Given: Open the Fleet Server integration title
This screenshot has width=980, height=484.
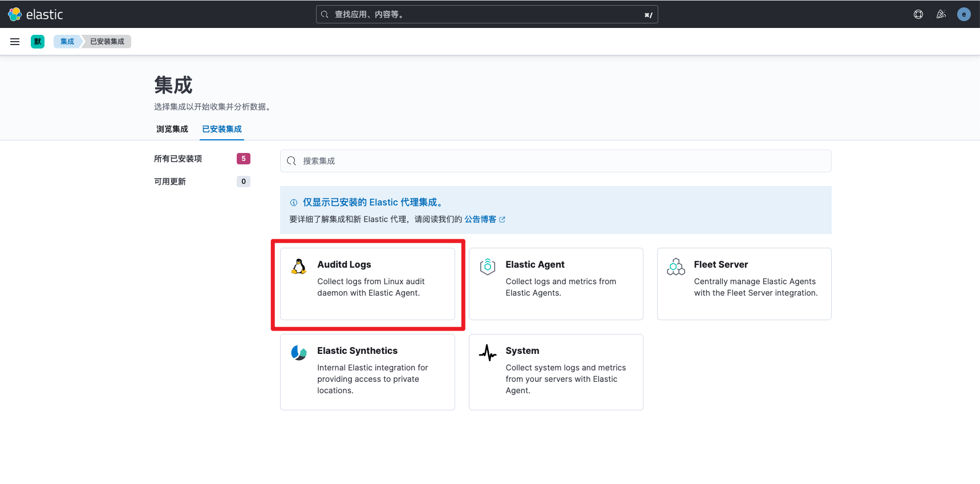Looking at the screenshot, I should pyautogui.click(x=721, y=264).
